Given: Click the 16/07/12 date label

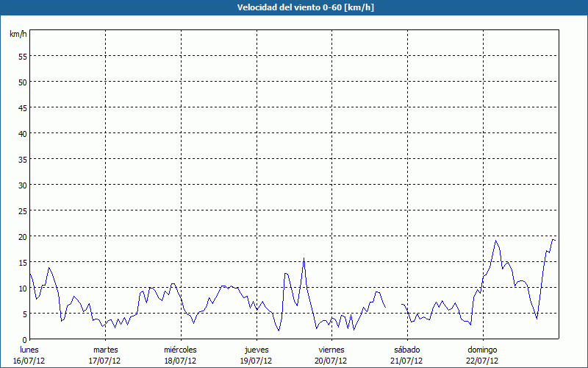Looking at the screenshot, I should tap(29, 361).
